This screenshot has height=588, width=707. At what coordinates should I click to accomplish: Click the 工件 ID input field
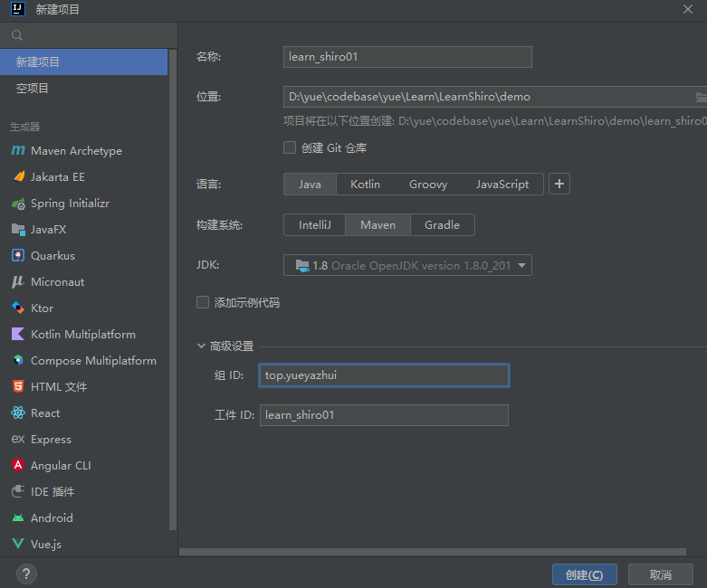(x=384, y=415)
